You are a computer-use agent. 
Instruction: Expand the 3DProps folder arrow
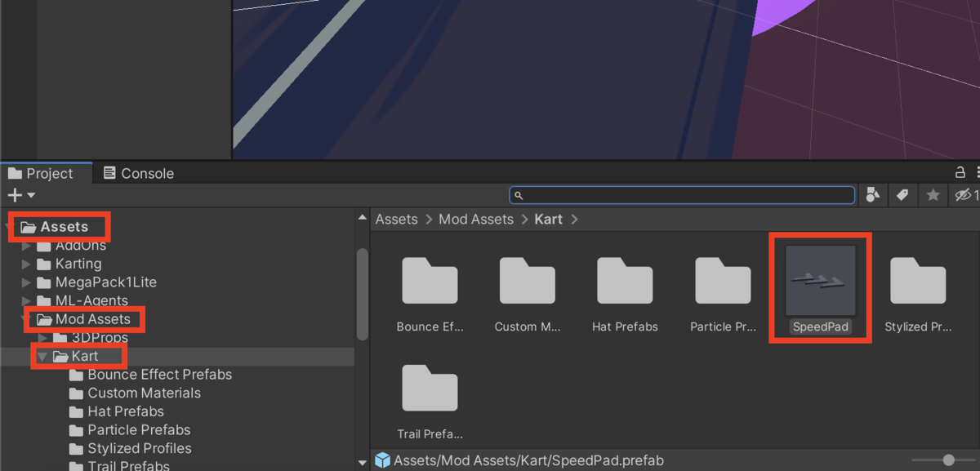(x=42, y=337)
